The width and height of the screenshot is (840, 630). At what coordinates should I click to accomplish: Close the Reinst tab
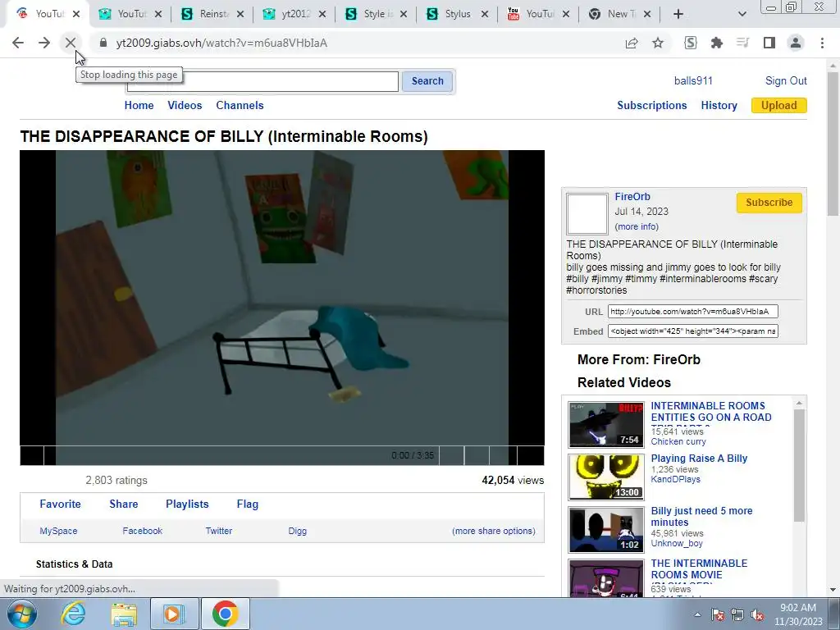point(240,14)
